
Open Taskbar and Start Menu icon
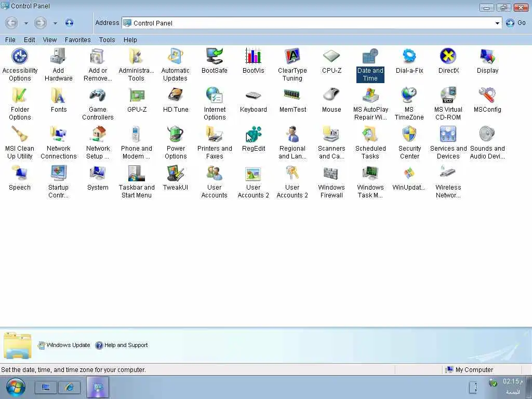[x=136, y=174]
